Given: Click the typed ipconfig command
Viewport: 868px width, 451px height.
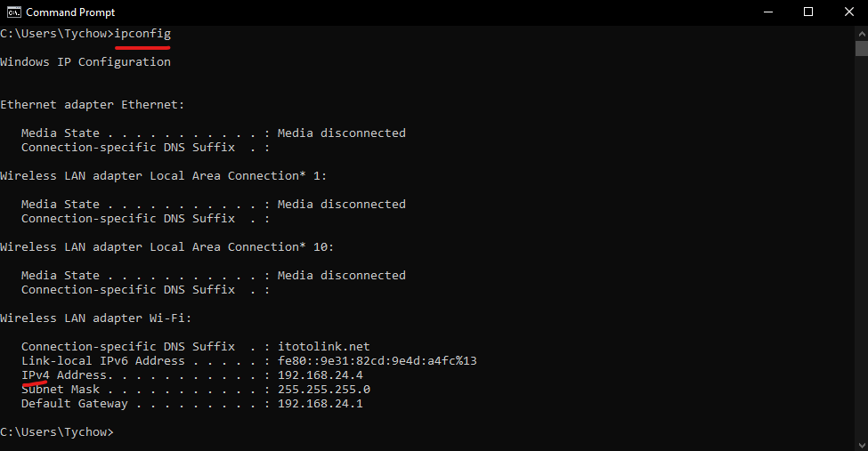Looking at the screenshot, I should point(142,34).
